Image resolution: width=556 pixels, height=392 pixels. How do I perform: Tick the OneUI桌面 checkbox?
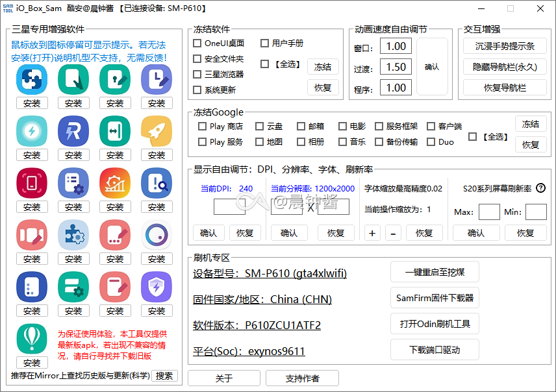click(x=197, y=43)
